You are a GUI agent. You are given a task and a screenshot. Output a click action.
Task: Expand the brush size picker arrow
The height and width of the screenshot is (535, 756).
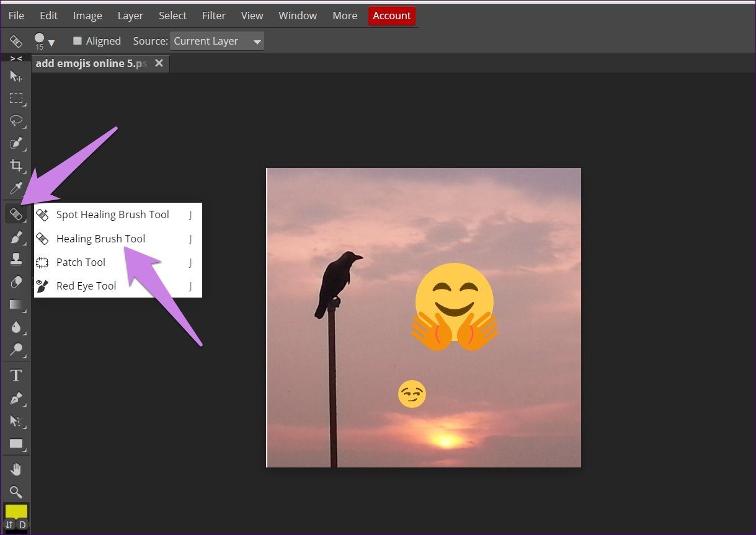[x=51, y=42]
